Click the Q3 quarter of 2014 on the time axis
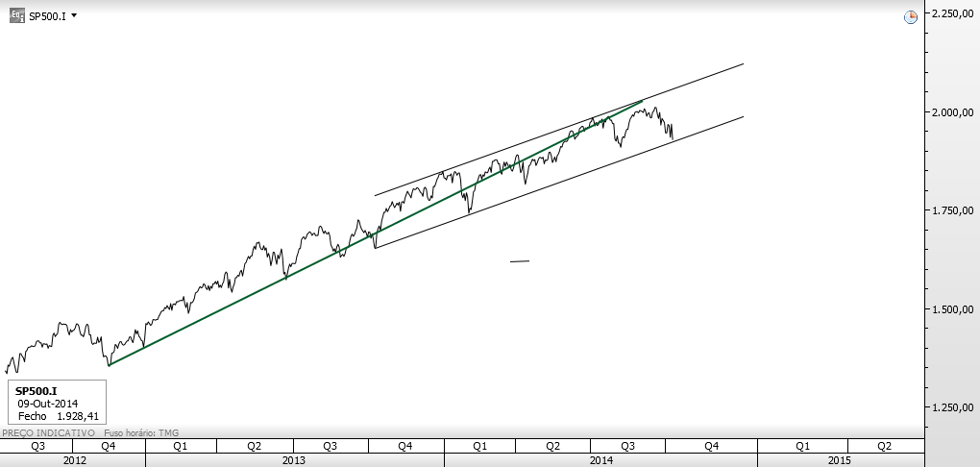Image resolution: width=980 pixels, height=467 pixels. [627, 446]
